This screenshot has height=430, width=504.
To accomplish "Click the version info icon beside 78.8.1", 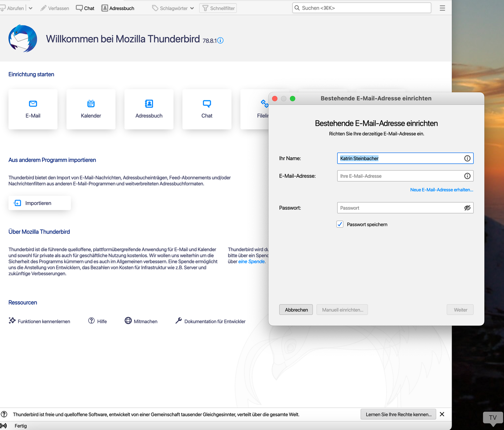I will click(220, 40).
